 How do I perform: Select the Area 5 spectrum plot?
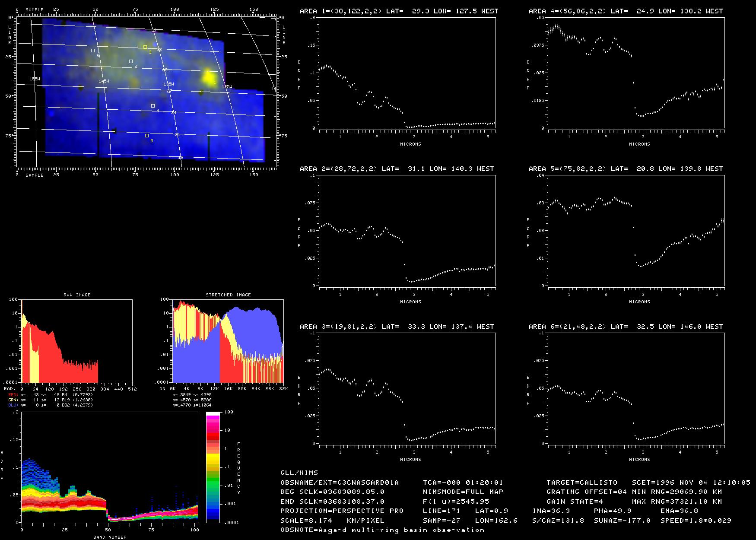point(636,231)
